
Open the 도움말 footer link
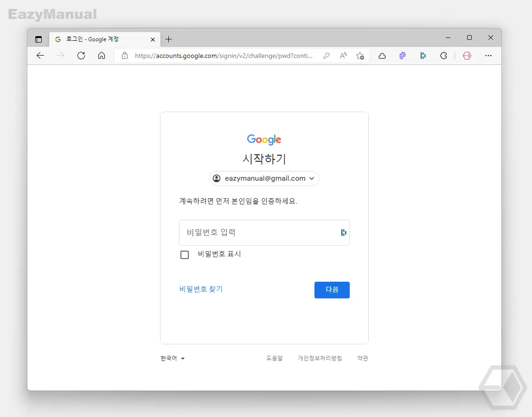click(274, 358)
